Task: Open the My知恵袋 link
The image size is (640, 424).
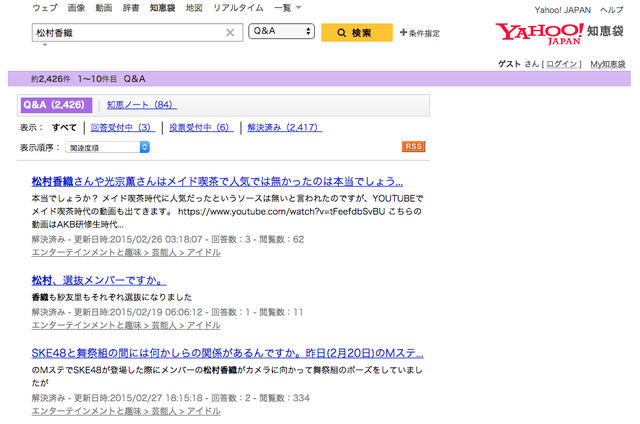Action: click(608, 64)
